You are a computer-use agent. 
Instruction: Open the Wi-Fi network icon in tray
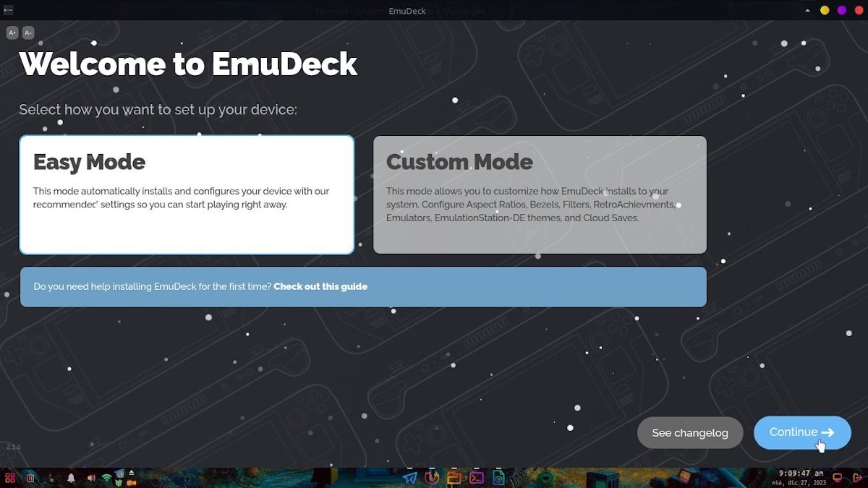(106, 477)
